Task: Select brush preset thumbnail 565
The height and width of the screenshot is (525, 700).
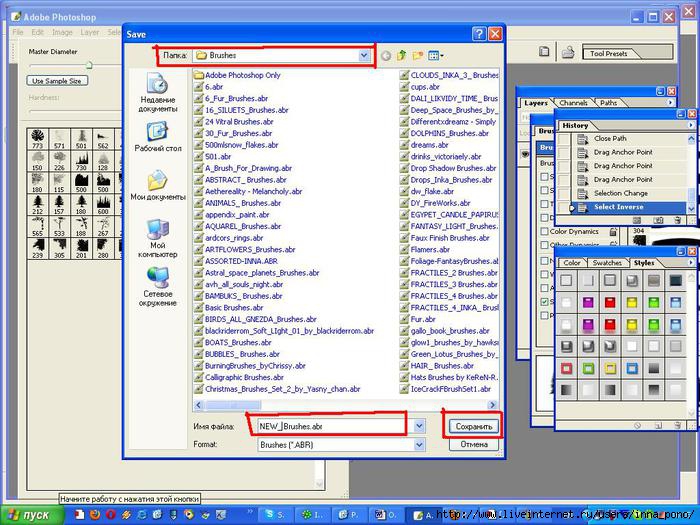Action: [x=38, y=226]
